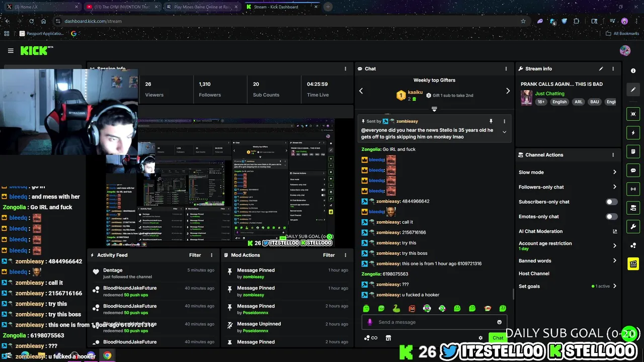Go to next Weekly top Gifters slide
Image resolution: width=644 pixels, height=362 pixels.
click(508, 91)
